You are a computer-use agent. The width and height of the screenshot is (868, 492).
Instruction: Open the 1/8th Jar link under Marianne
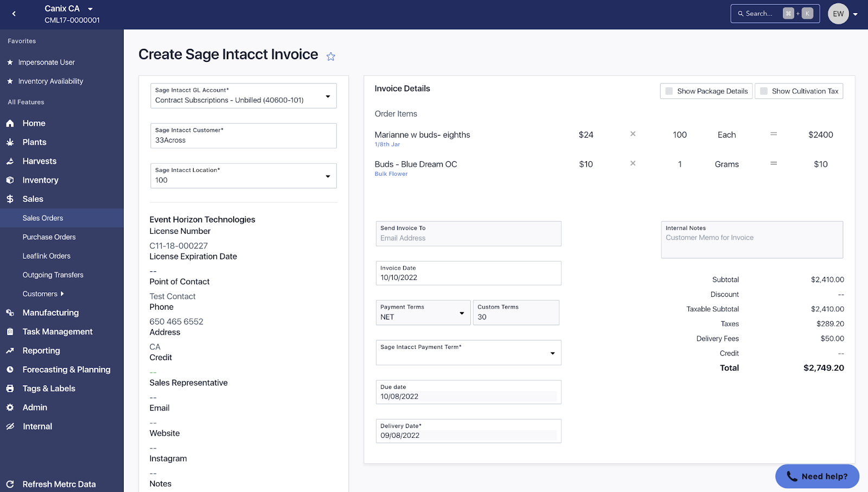coord(387,145)
